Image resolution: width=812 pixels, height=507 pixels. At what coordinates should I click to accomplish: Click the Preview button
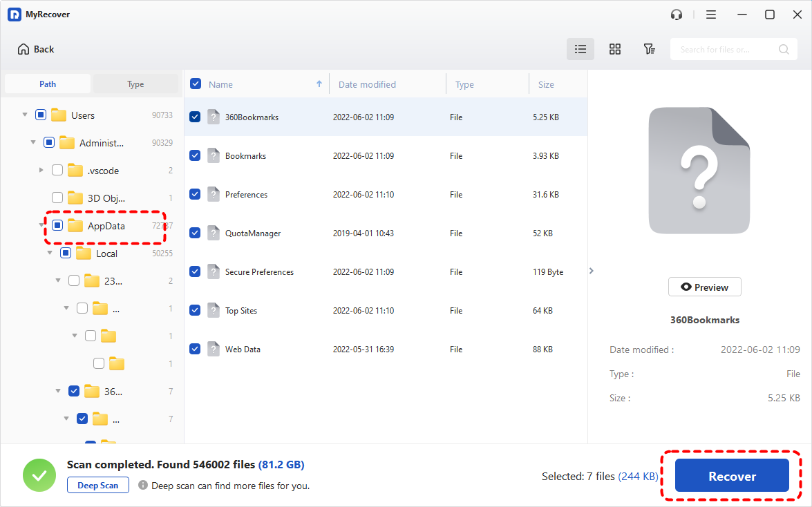click(704, 287)
